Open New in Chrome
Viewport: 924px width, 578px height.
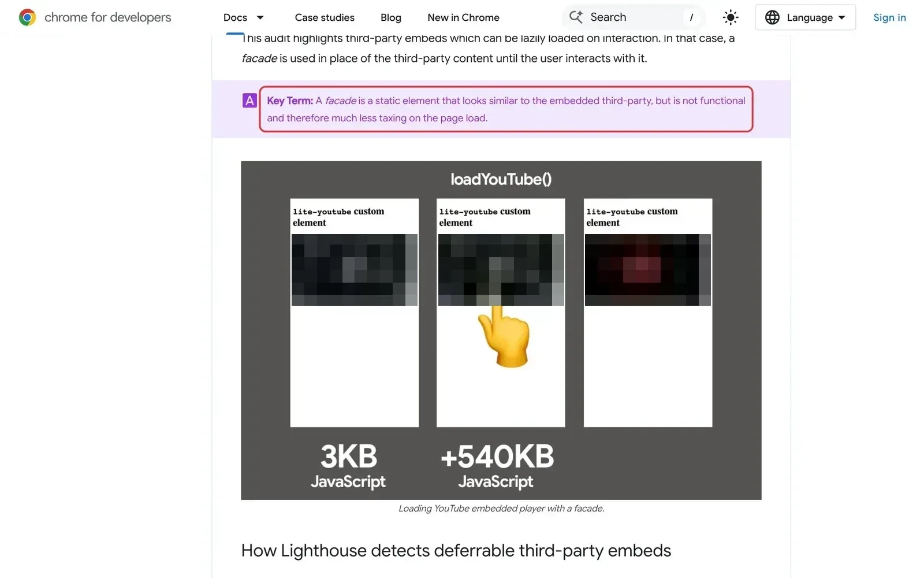point(463,17)
